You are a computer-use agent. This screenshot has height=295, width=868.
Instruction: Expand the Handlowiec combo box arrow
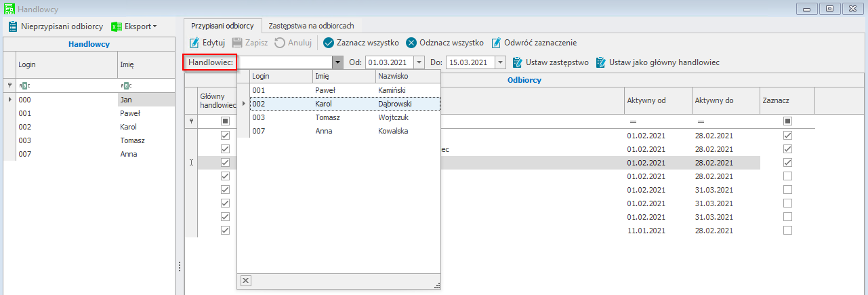(x=336, y=62)
